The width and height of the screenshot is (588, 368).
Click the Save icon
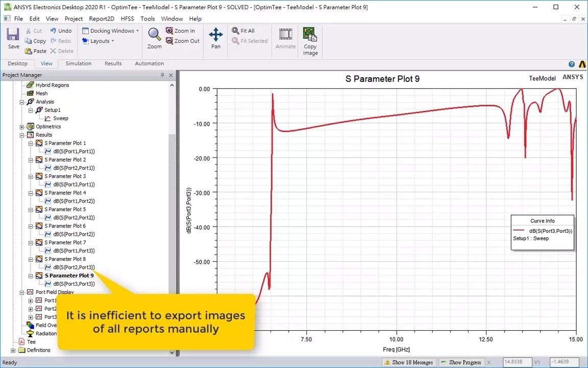(12, 36)
